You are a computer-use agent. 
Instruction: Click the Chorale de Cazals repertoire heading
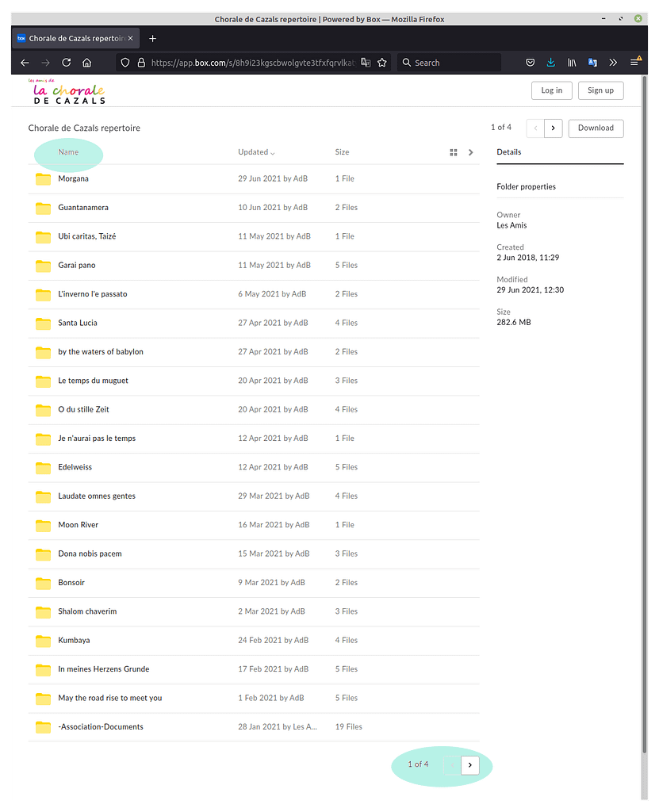tap(84, 128)
